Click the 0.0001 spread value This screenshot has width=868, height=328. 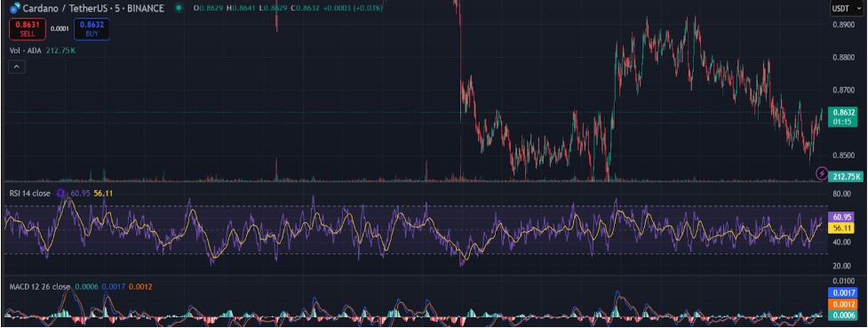point(60,28)
